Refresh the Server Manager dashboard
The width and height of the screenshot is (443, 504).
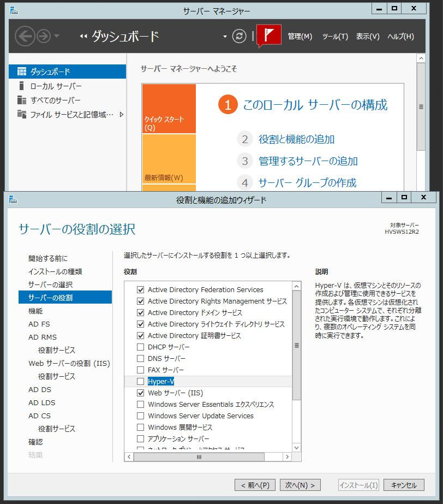[x=240, y=36]
